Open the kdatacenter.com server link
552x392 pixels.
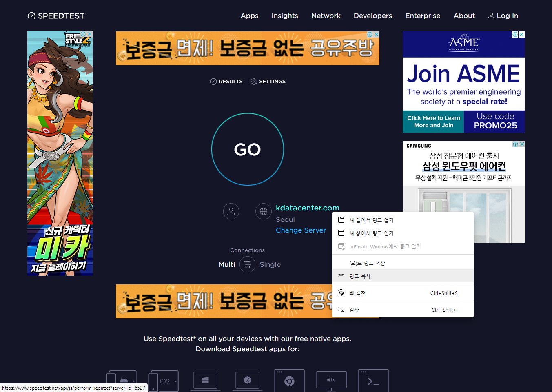307,208
